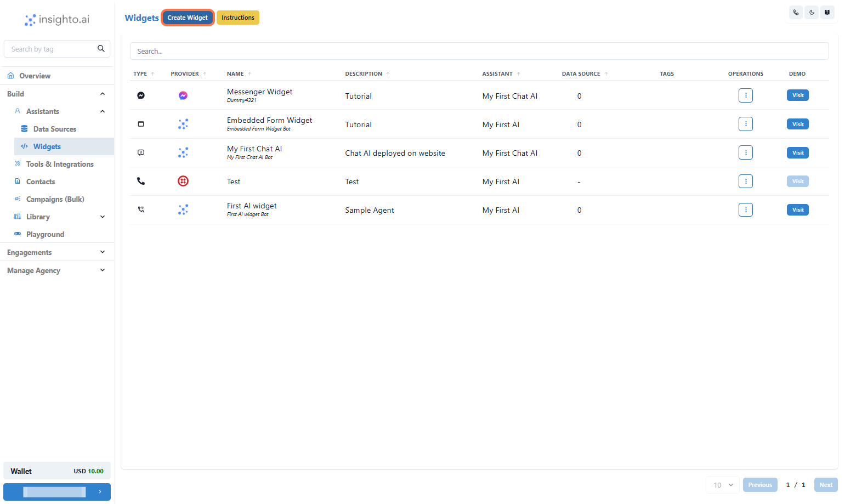Open the Instructions page
The image size is (845, 504).
pyautogui.click(x=238, y=17)
